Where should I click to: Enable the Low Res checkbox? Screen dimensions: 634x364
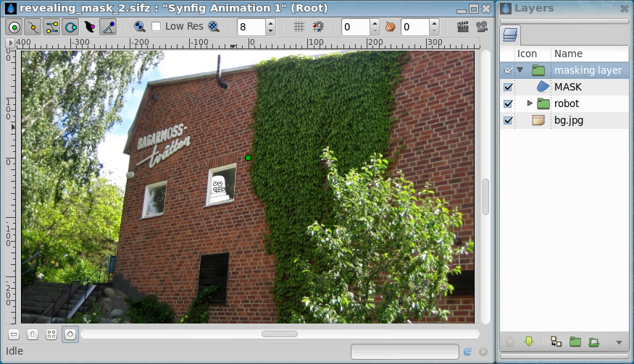pos(156,27)
